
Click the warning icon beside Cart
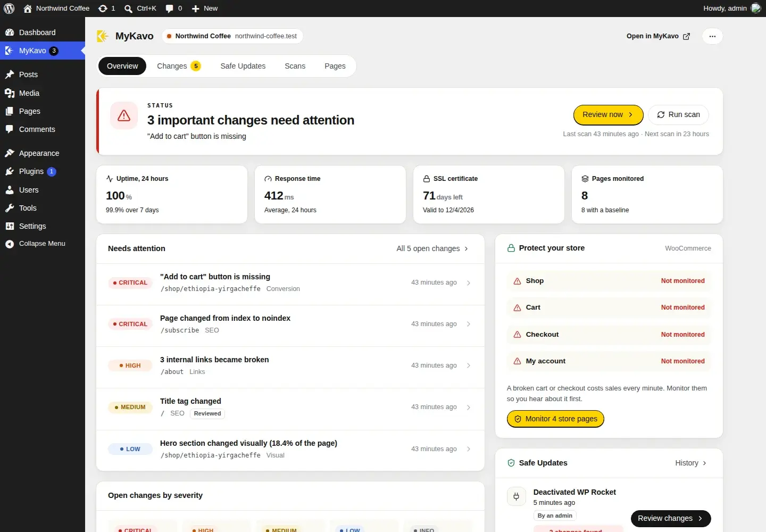click(x=517, y=307)
